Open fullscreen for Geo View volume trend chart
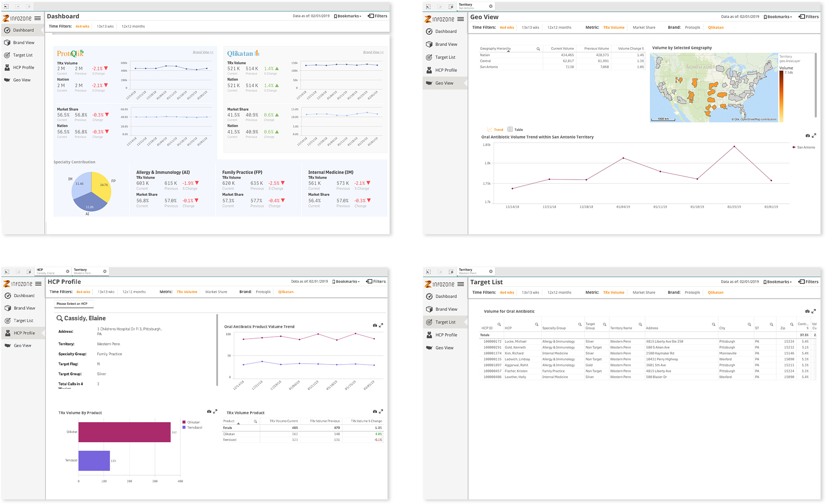826x504 pixels. pos(814,136)
